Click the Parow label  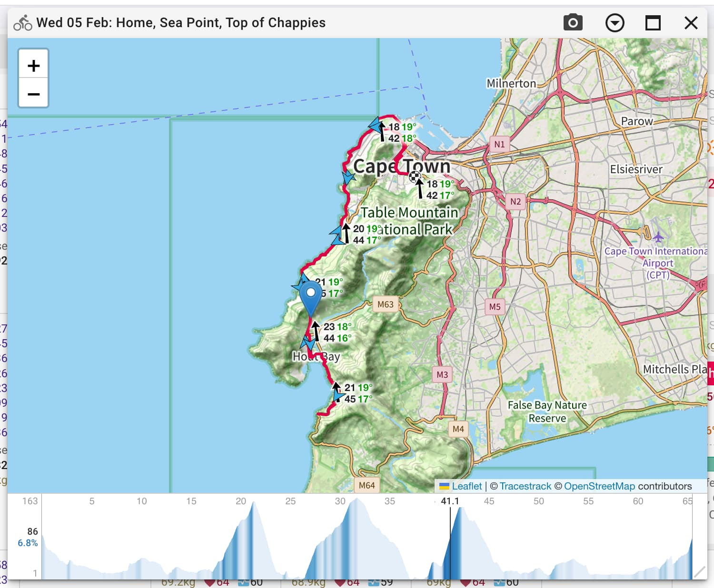coord(637,121)
